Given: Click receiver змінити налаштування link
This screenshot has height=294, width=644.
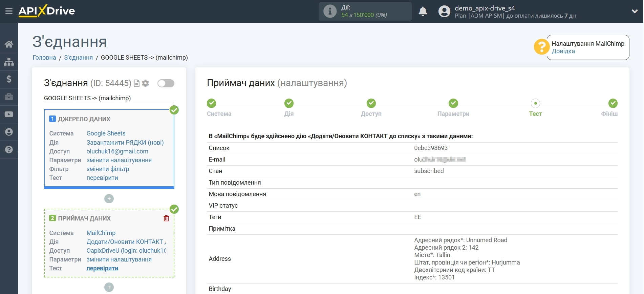Looking at the screenshot, I should pos(119,259).
